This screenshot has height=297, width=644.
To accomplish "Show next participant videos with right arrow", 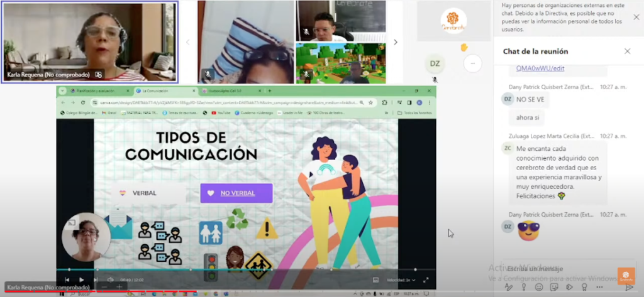I will pyautogui.click(x=396, y=42).
